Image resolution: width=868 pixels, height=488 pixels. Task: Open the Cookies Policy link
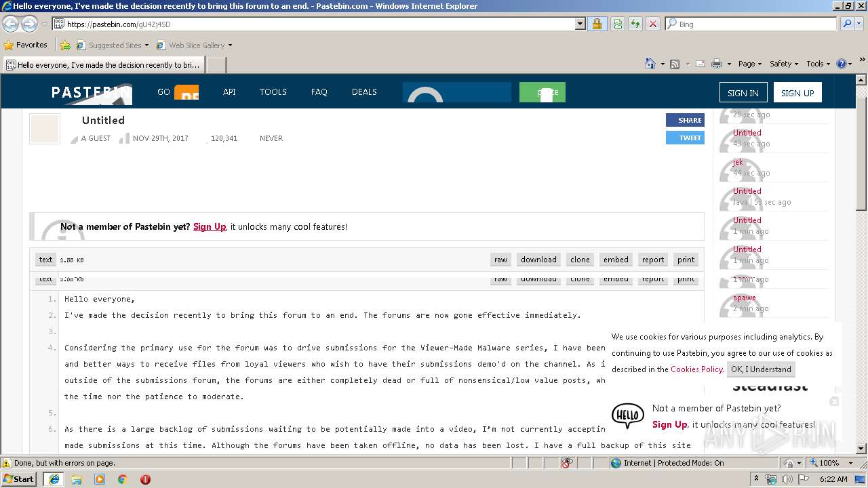click(x=696, y=369)
